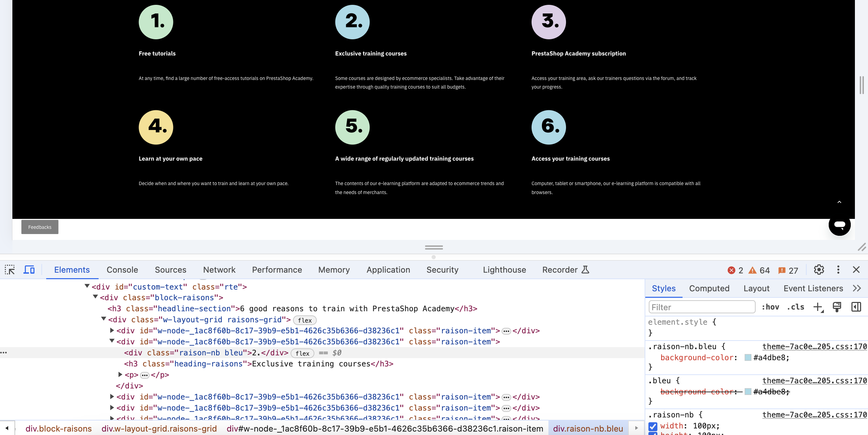Focus the Styles Filter input field

(702, 307)
